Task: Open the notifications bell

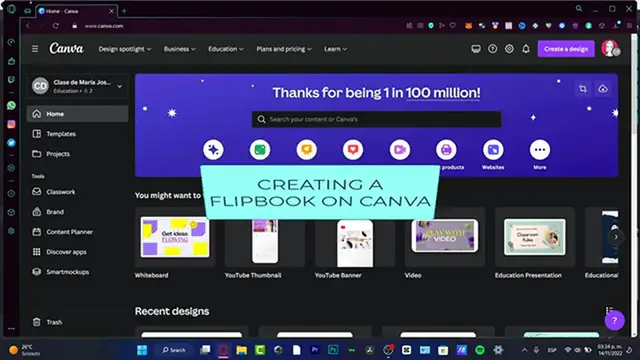Action: point(526,49)
